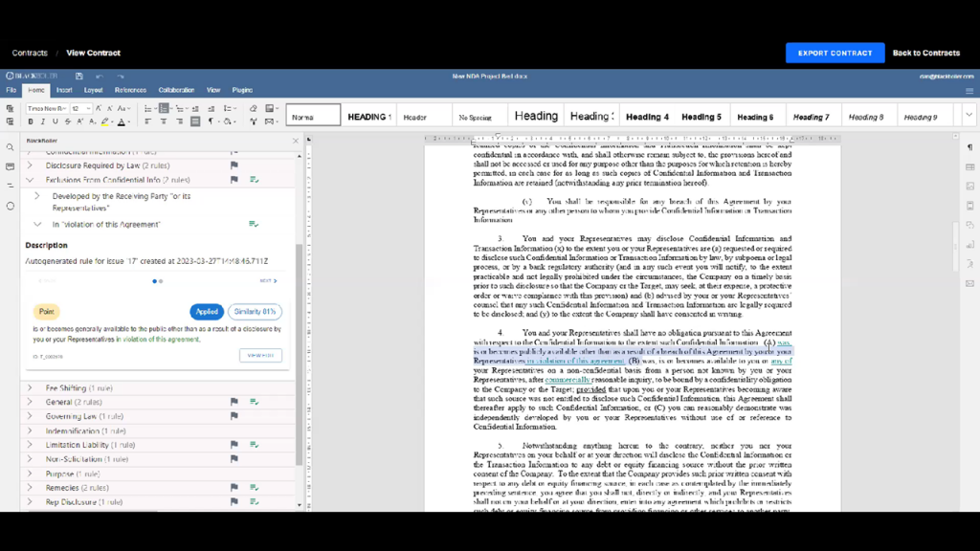Image resolution: width=980 pixels, height=551 pixels.
Task: Click the EXPORT CONTRACT button
Action: (835, 54)
